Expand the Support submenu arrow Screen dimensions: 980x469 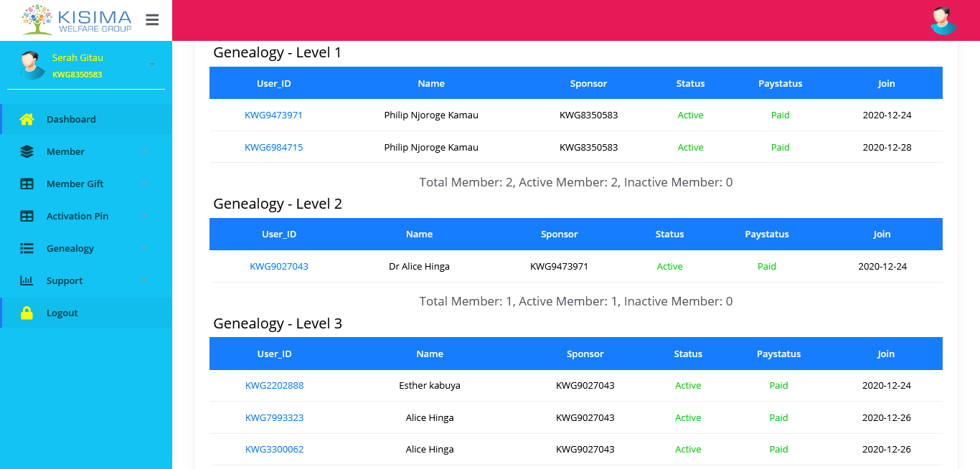[x=144, y=280]
